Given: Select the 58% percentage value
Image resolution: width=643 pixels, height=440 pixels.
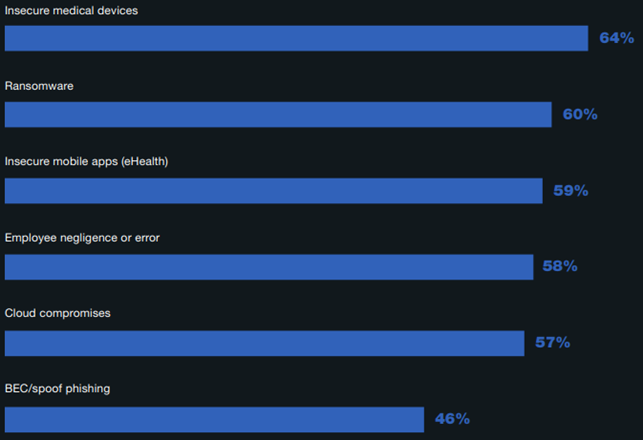Looking at the screenshot, I should pyautogui.click(x=561, y=267).
